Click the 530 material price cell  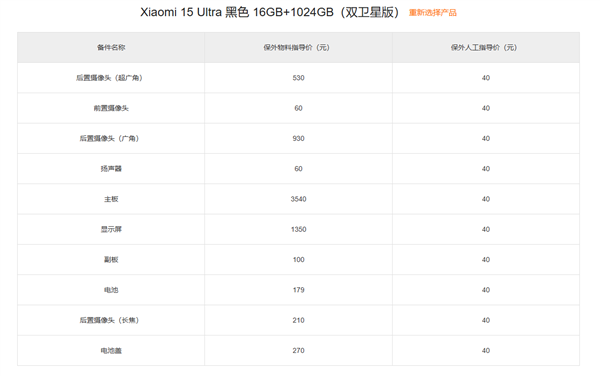point(298,78)
